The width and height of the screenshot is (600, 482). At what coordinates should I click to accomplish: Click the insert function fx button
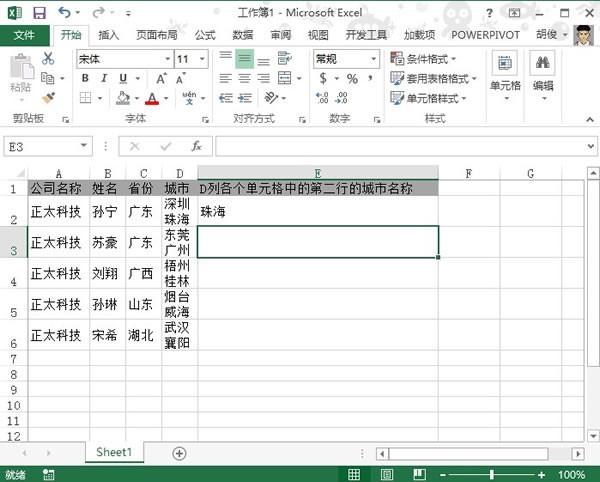[x=197, y=146]
